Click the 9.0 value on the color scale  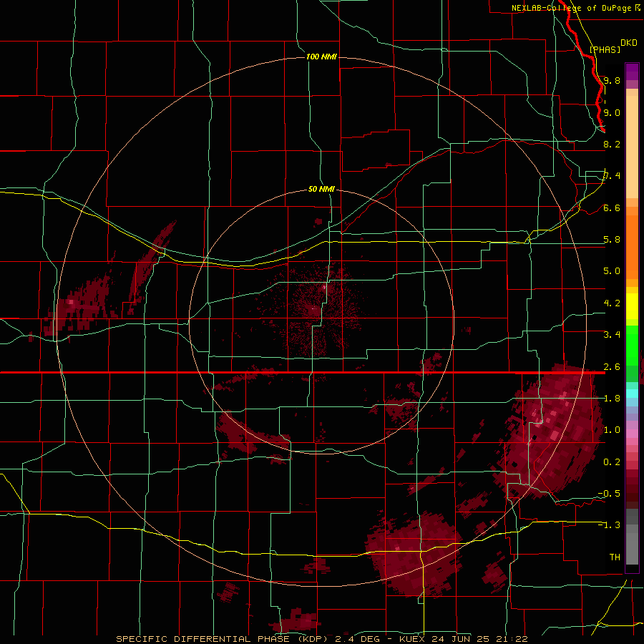tap(612, 112)
